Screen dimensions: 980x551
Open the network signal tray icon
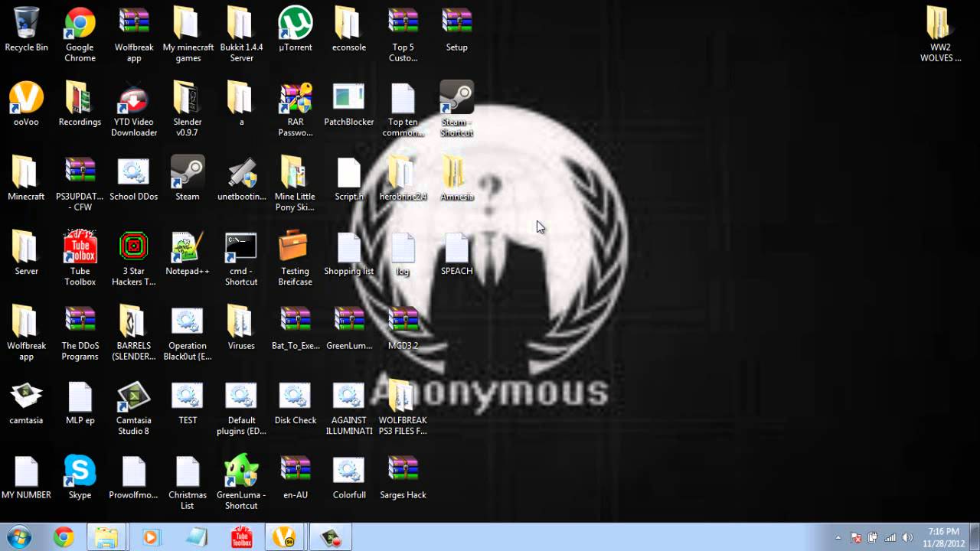tap(890, 538)
